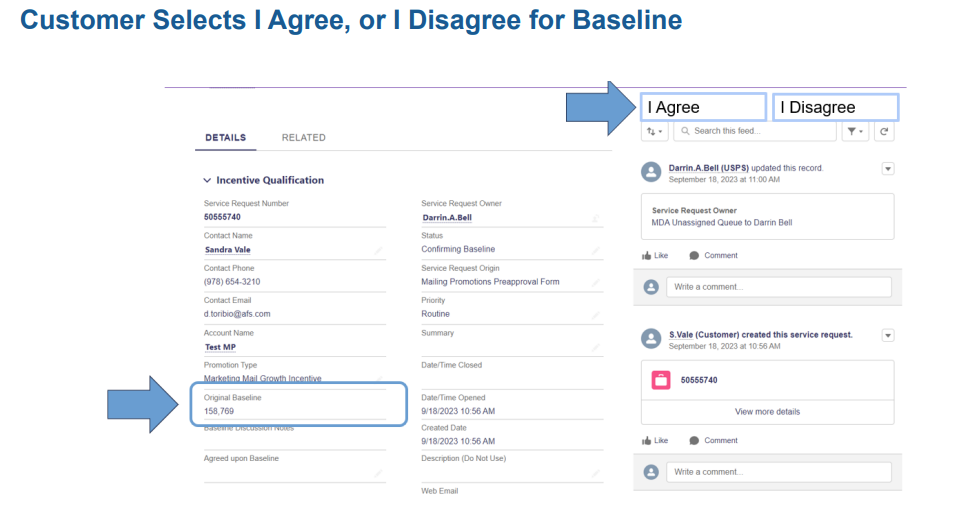
Task: Like Darrin.A.Bell's record update post
Action: click(x=654, y=255)
